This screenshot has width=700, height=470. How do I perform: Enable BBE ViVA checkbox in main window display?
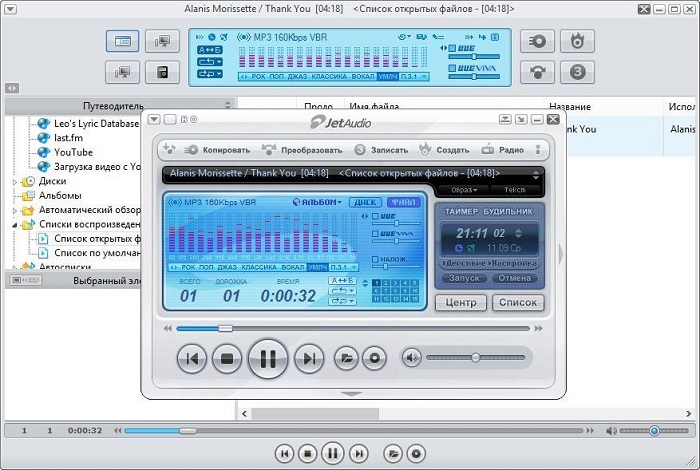pos(452,68)
